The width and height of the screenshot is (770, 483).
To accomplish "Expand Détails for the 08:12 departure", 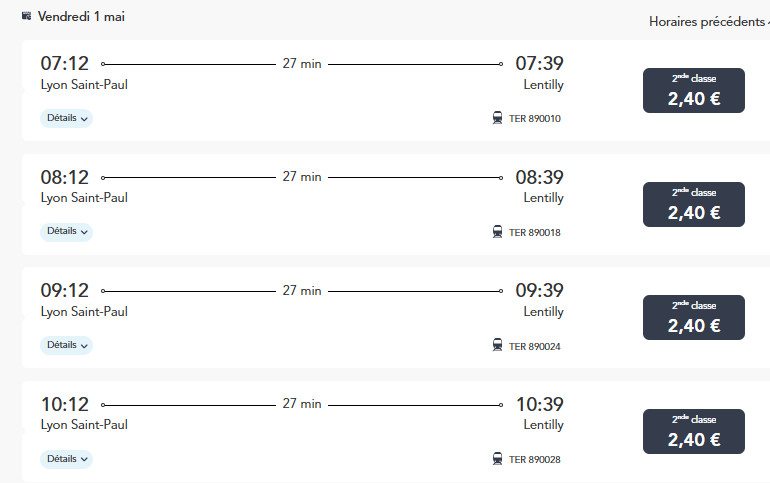I will (66, 231).
